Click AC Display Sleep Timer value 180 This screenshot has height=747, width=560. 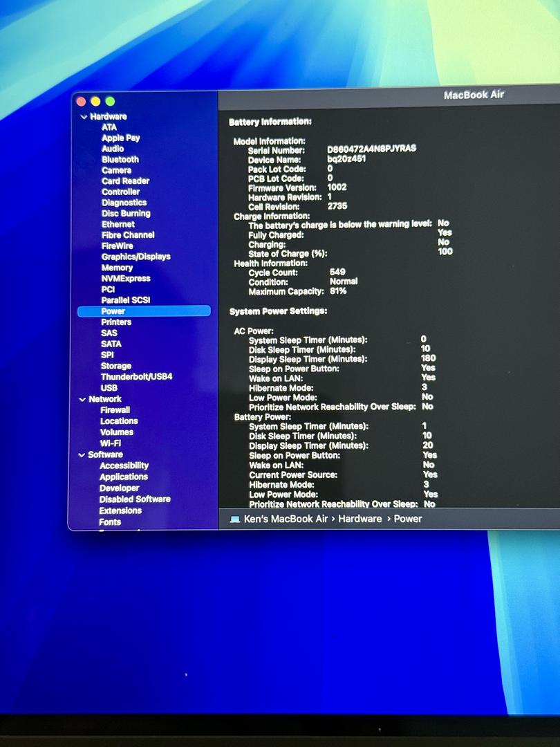pyautogui.click(x=428, y=358)
